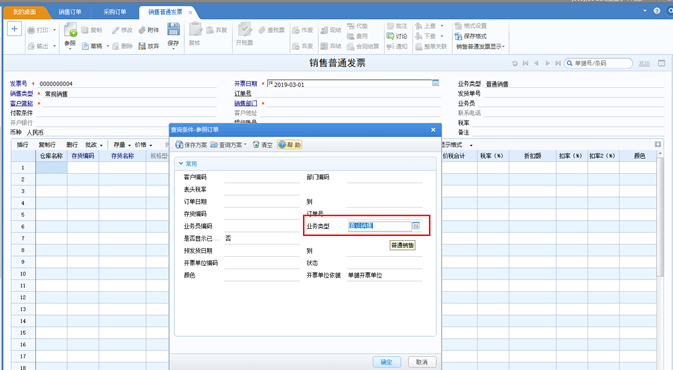
Task: Click the 讨论 discussion button
Action: point(397,36)
